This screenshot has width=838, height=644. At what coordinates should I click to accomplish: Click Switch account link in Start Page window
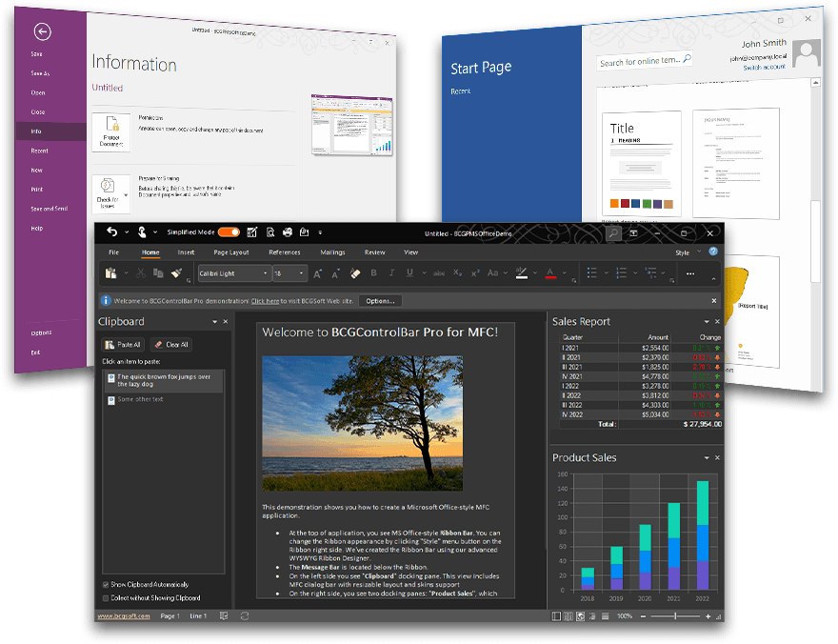[x=765, y=67]
